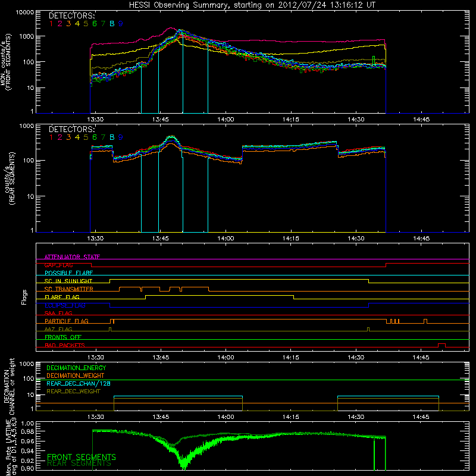
Task: Click olive detector 5 in front segments legend
Action: click(86, 24)
